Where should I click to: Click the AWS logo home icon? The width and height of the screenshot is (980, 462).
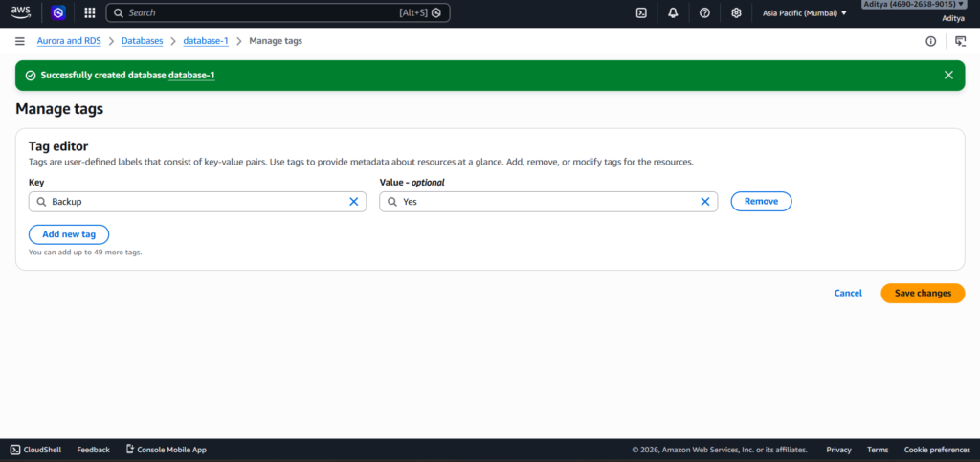(21, 12)
